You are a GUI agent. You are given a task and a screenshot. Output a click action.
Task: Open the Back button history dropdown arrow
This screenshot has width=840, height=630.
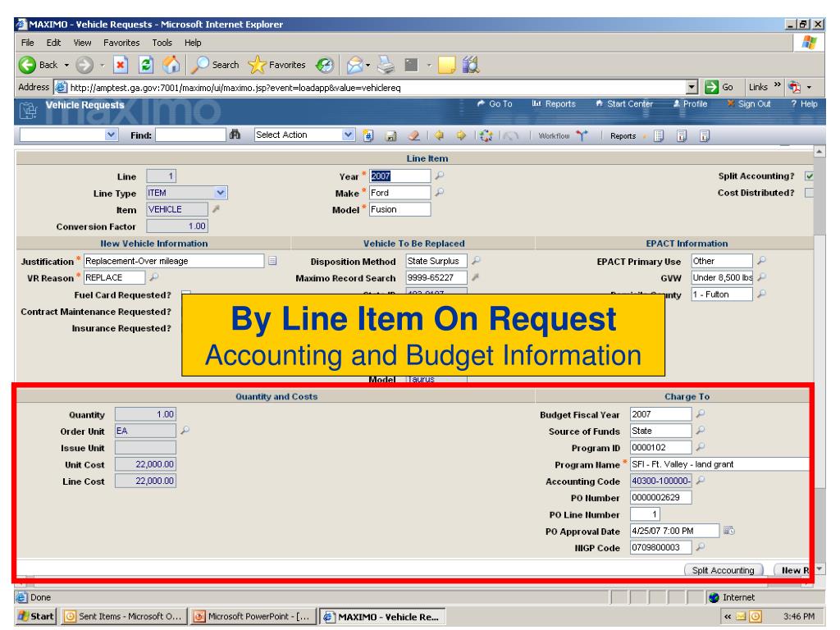66,66
